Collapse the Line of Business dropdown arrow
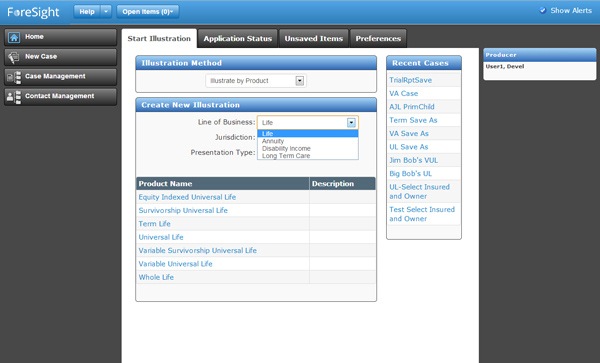This screenshot has width=600, height=363. click(351, 122)
